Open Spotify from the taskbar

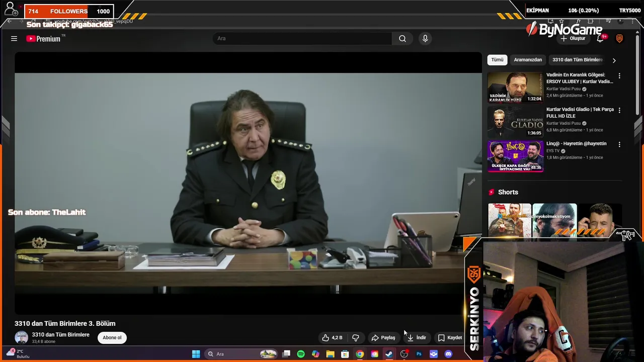pos(301,354)
